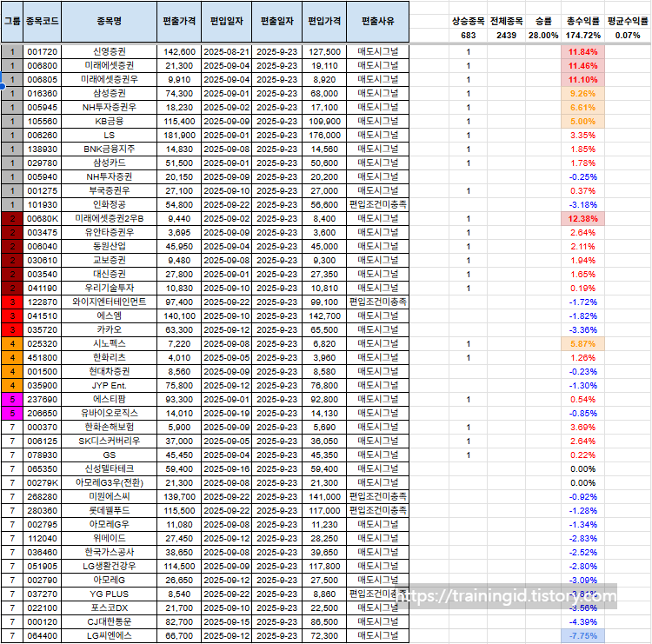Select the 종목명 column header
This screenshot has height=644, width=652.
pyautogui.click(x=109, y=21)
